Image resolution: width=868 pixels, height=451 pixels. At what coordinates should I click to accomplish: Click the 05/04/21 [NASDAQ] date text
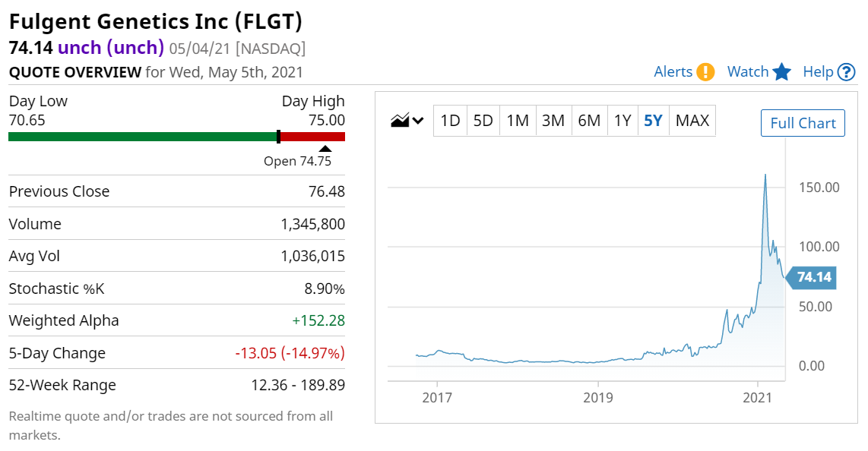pos(237,49)
